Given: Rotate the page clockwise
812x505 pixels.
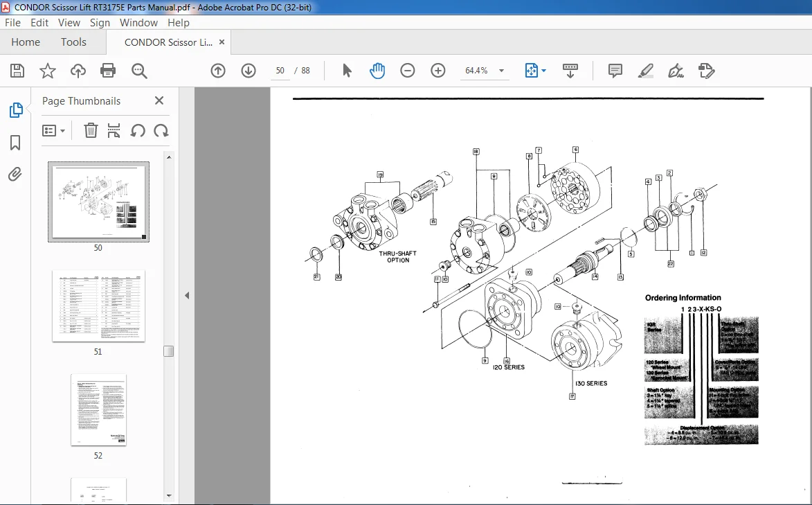Looking at the screenshot, I should [161, 131].
